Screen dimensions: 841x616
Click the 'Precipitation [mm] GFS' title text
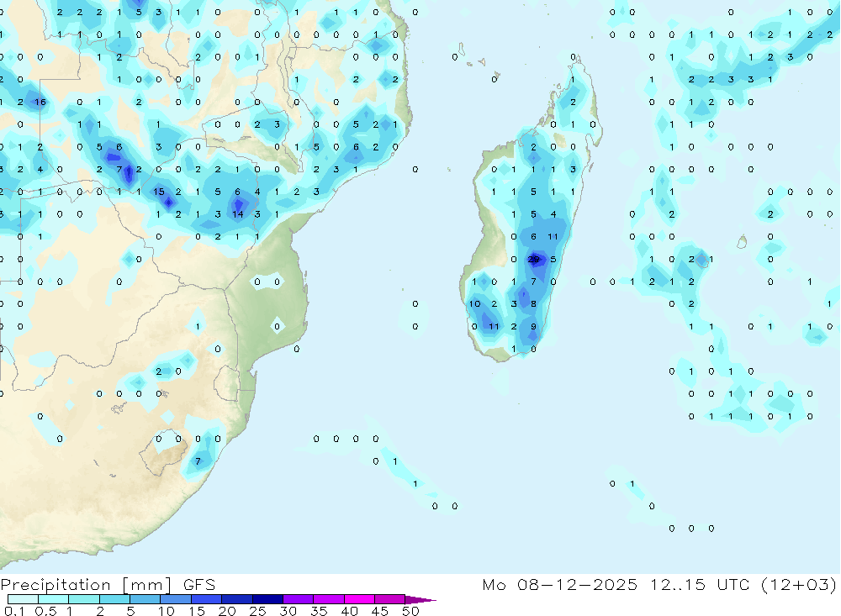108,584
